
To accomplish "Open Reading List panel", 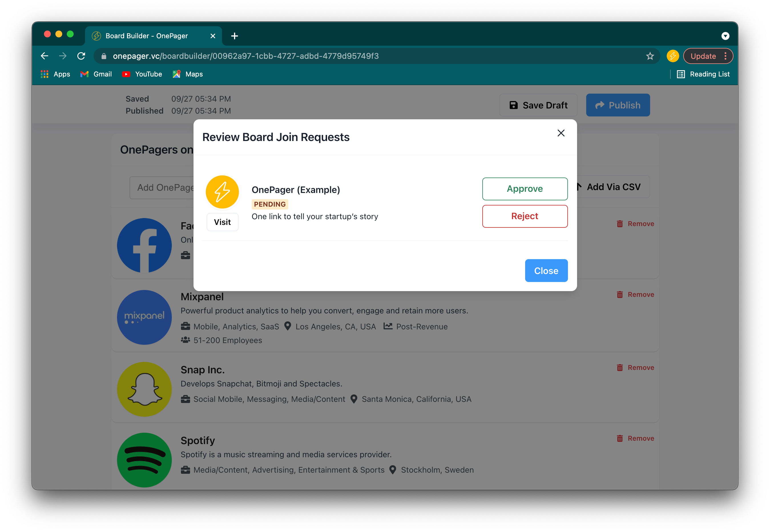I will [x=703, y=74].
